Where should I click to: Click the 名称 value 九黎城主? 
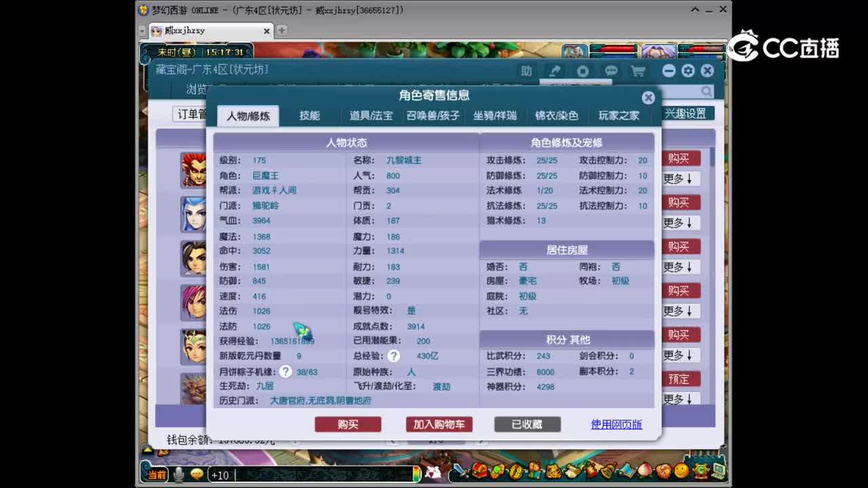(x=403, y=161)
